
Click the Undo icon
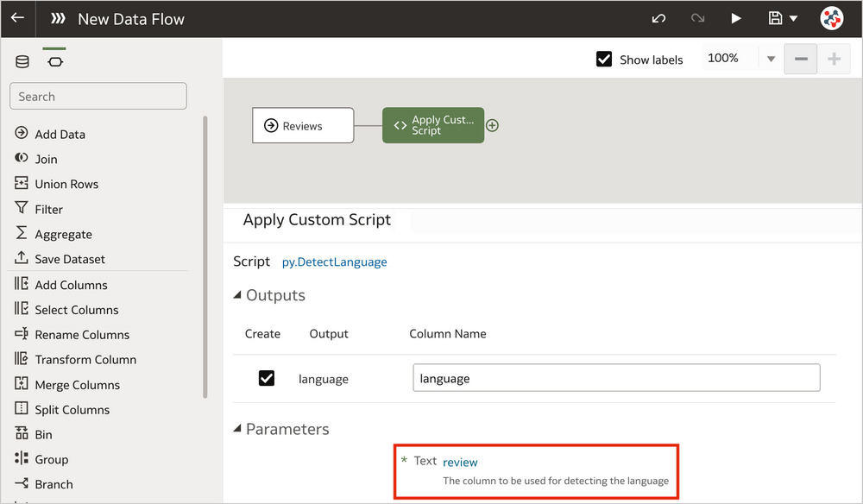pos(658,17)
